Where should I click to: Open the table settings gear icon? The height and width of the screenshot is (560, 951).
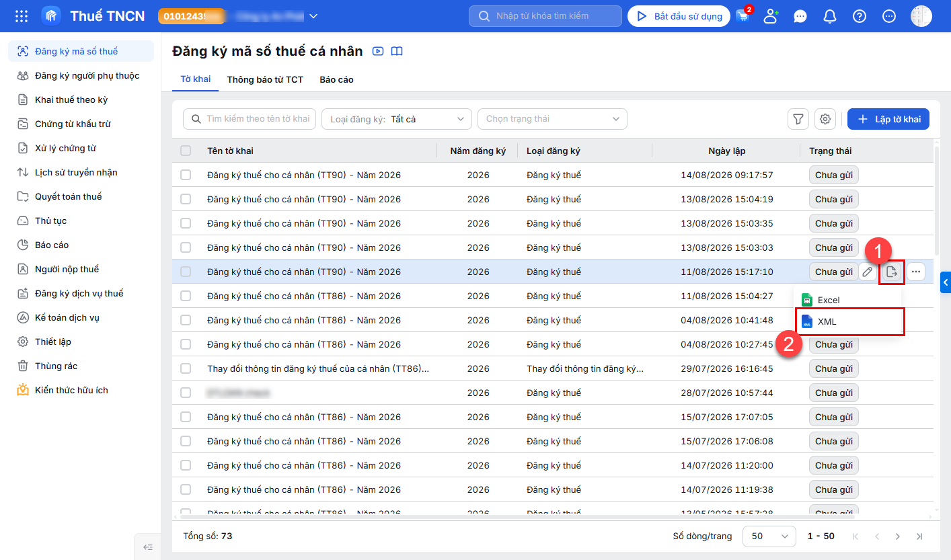coord(825,119)
